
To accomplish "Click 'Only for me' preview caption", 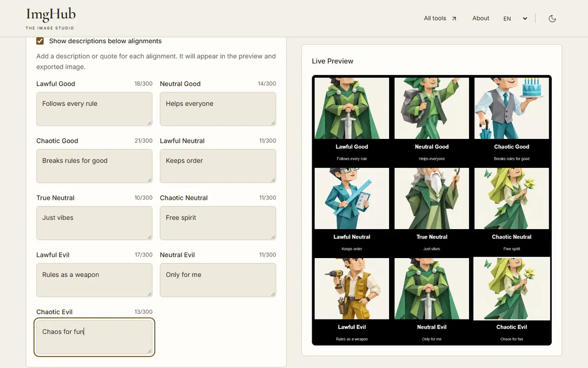I will (432, 340).
